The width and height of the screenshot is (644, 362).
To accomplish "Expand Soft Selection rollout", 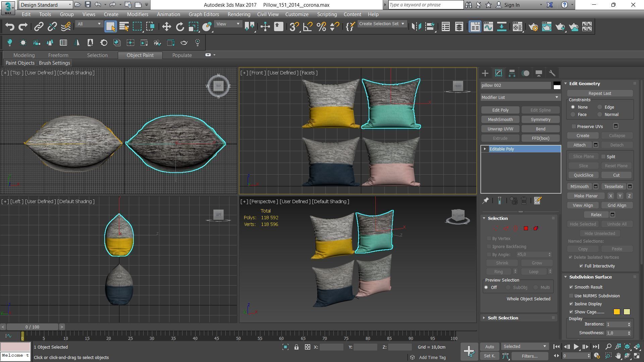I will (x=503, y=318).
